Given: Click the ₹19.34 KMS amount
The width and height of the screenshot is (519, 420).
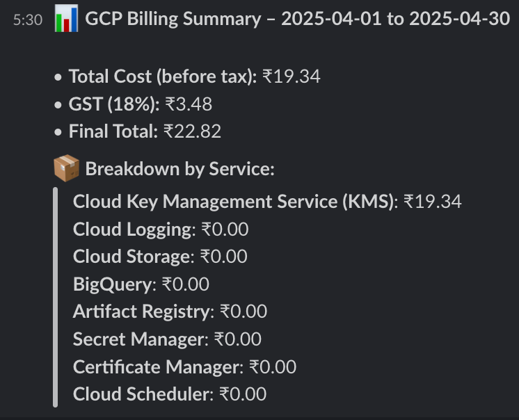Looking at the screenshot, I should click(x=433, y=202).
